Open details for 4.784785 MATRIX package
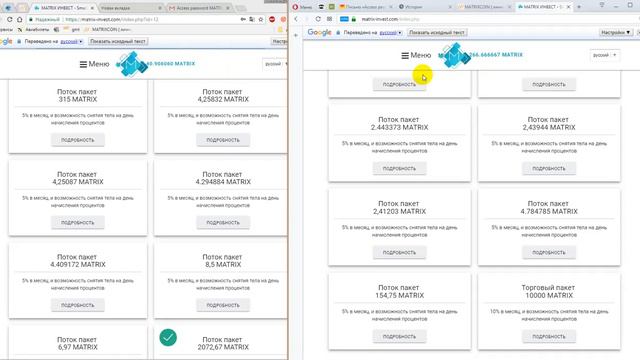 549,253
